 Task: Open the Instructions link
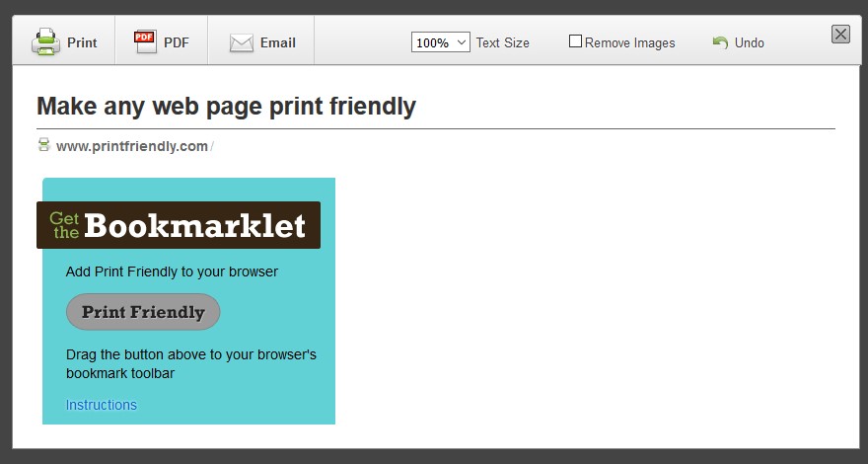click(102, 405)
